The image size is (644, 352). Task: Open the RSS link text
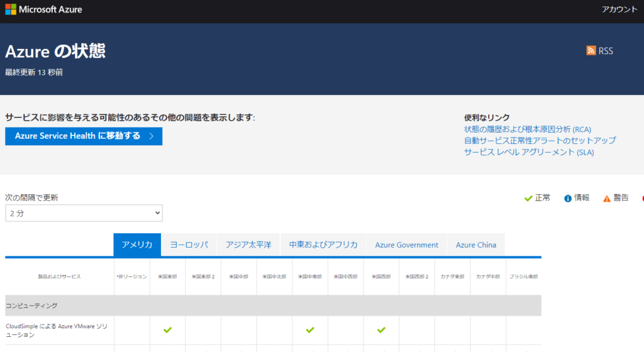[606, 51]
